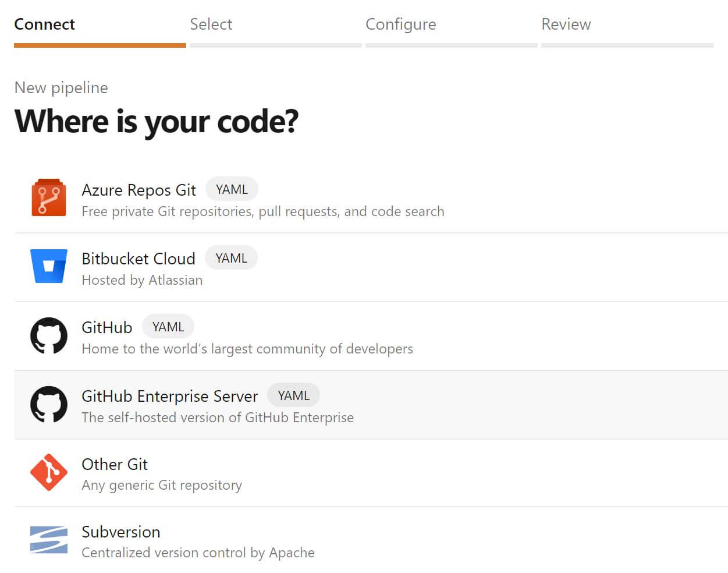Viewport: 728px width, 573px height.
Task: Click the 'Where is your code?' heading
Action: [157, 121]
